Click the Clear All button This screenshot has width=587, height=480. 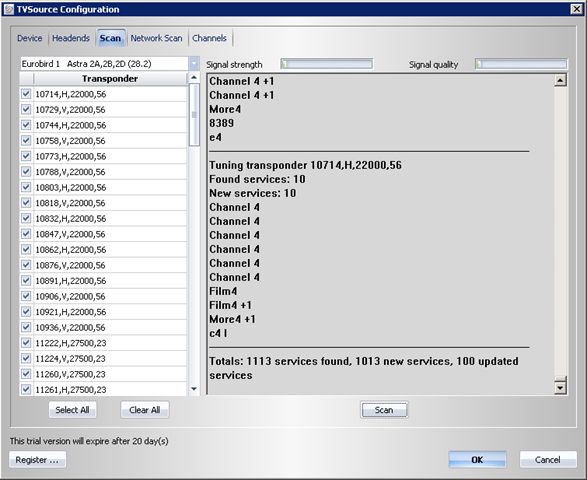(145, 410)
